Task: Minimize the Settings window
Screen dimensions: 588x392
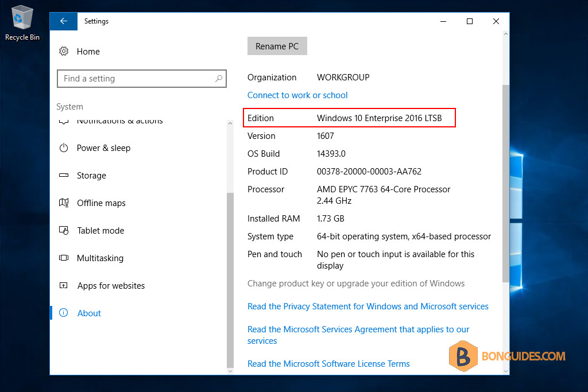Action: (443, 21)
